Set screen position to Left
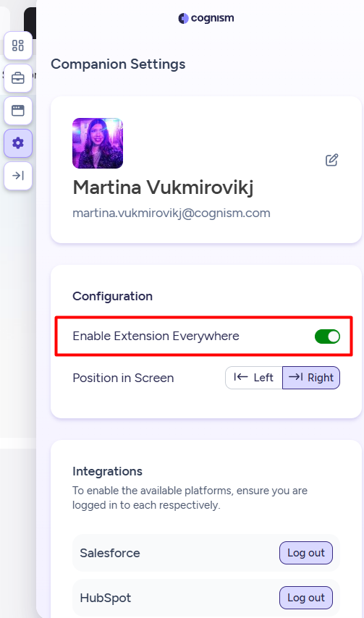This screenshot has height=618, width=364. tap(254, 378)
